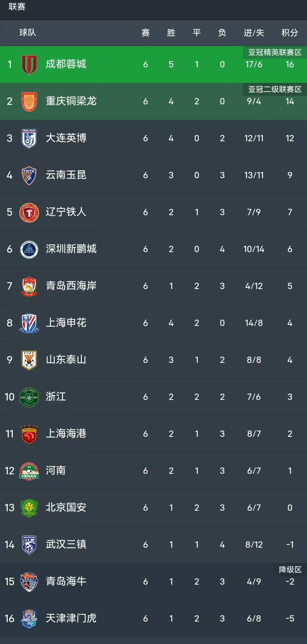Click the Beijing Guoan (北京国安) green badge
The height and width of the screenshot is (644, 307).
[29, 508]
